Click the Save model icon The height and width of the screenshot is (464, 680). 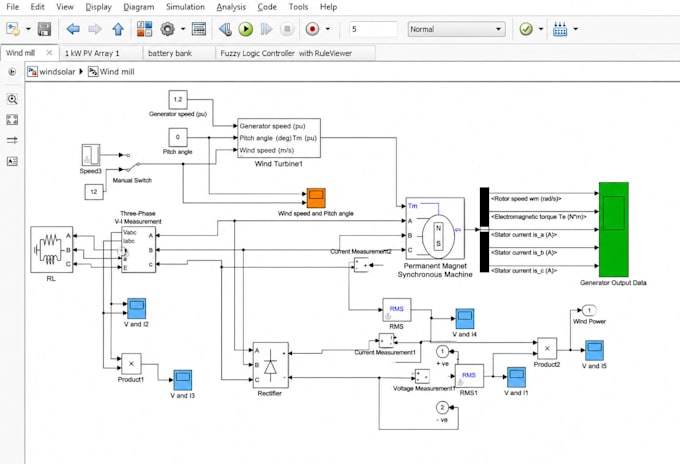[x=44, y=29]
